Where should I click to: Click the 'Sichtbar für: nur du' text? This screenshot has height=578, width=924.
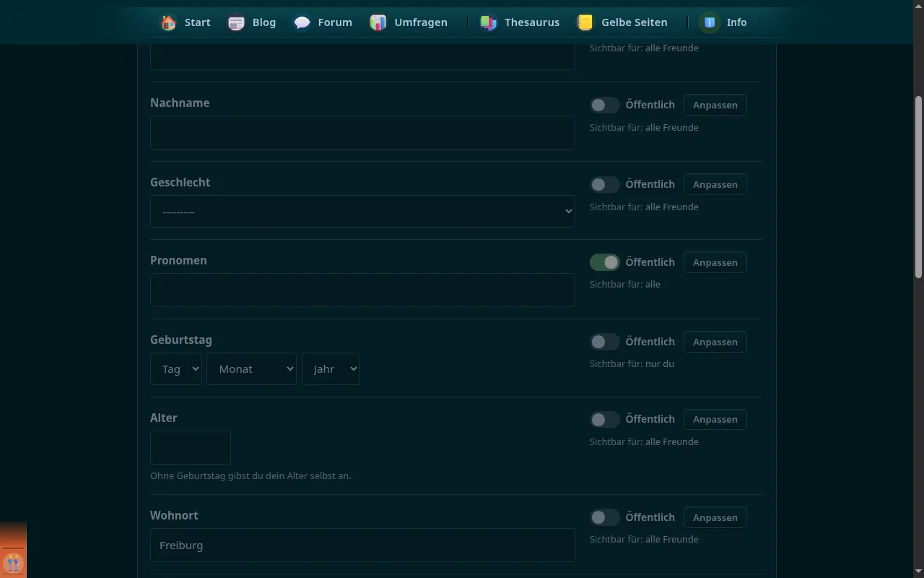(632, 364)
